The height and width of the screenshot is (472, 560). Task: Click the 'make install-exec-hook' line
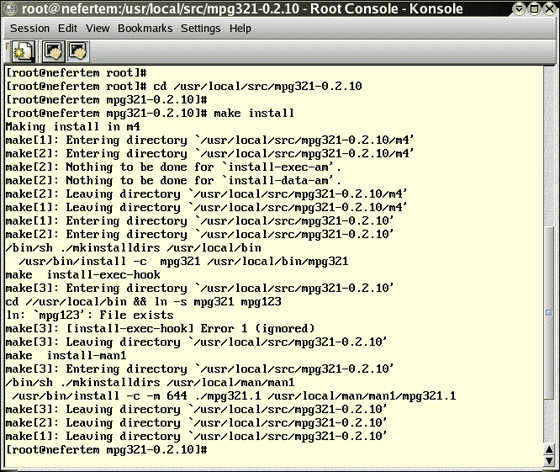coord(83,275)
